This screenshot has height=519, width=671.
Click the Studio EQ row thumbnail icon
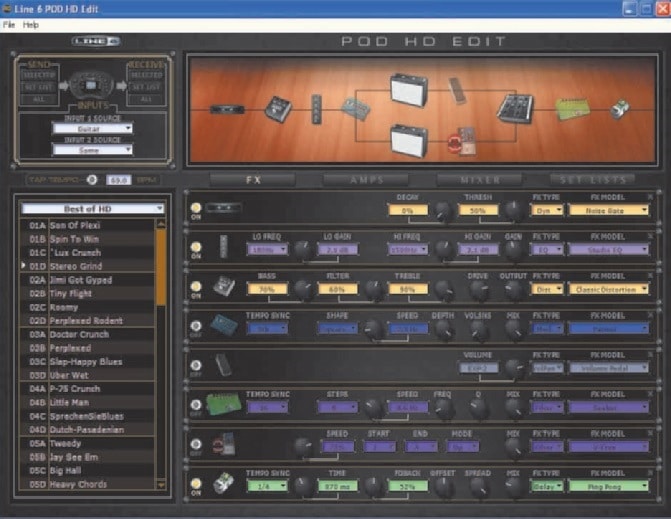pyautogui.click(x=223, y=246)
